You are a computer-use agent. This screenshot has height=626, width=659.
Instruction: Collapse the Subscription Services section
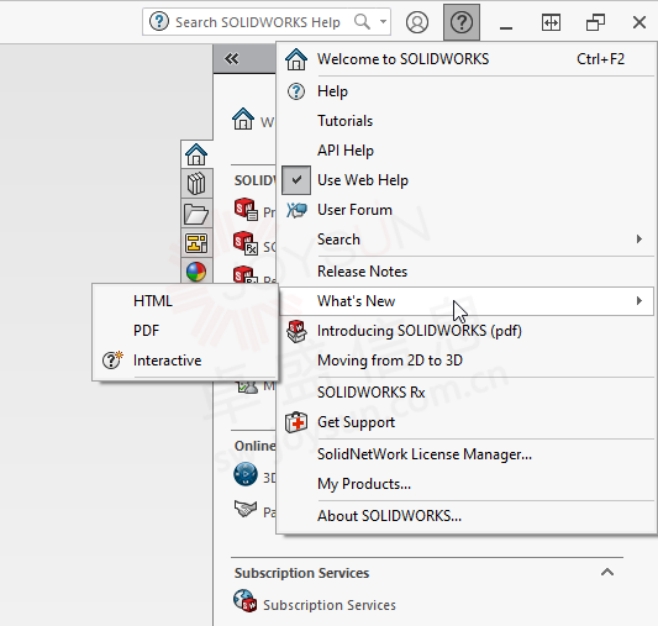pyautogui.click(x=607, y=572)
